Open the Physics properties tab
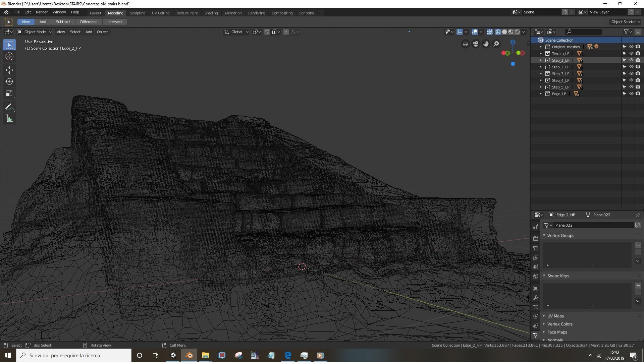 point(536,316)
